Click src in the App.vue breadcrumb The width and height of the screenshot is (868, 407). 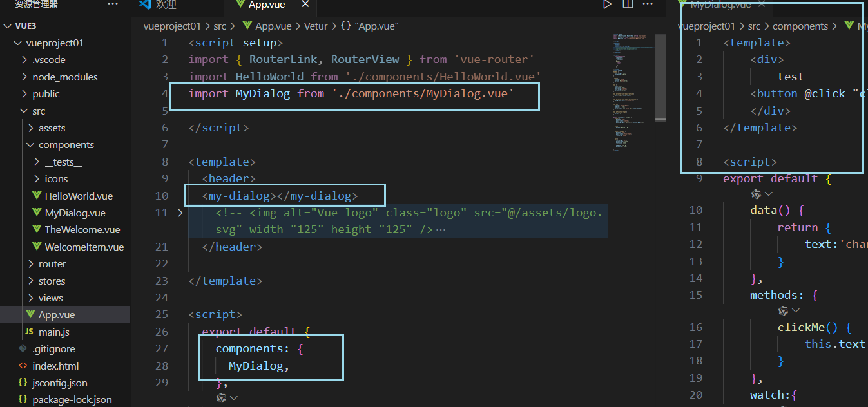pos(220,26)
